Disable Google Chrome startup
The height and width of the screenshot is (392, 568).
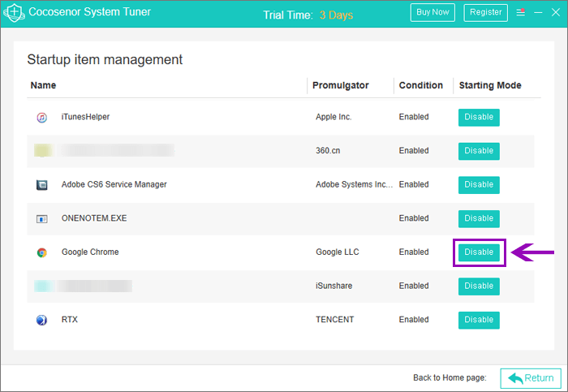coord(479,252)
